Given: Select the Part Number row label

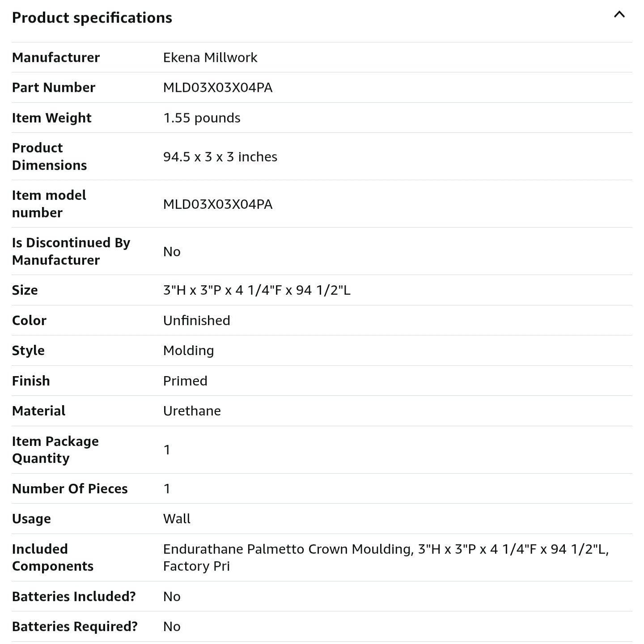Looking at the screenshot, I should click(x=54, y=88).
